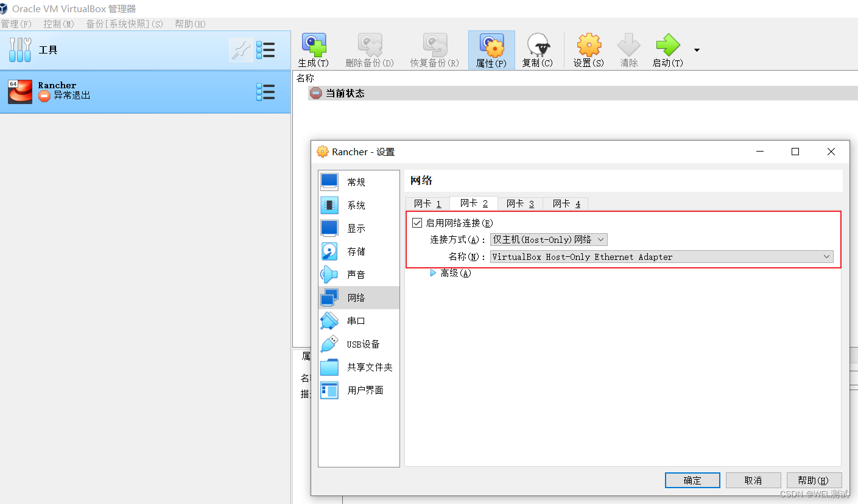
Task: Select 系统 category in settings dialog
Action: pos(359,205)
